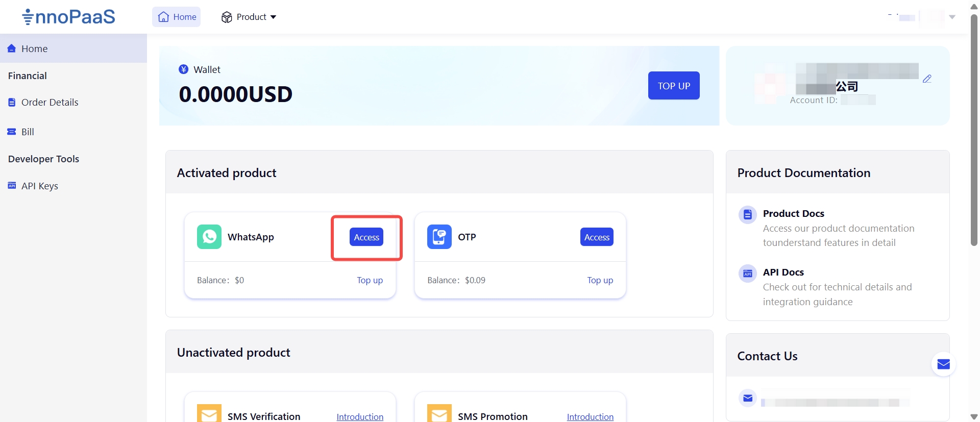Open the Home tab in top navigation
980x422 pixels.
pos(177,17)
